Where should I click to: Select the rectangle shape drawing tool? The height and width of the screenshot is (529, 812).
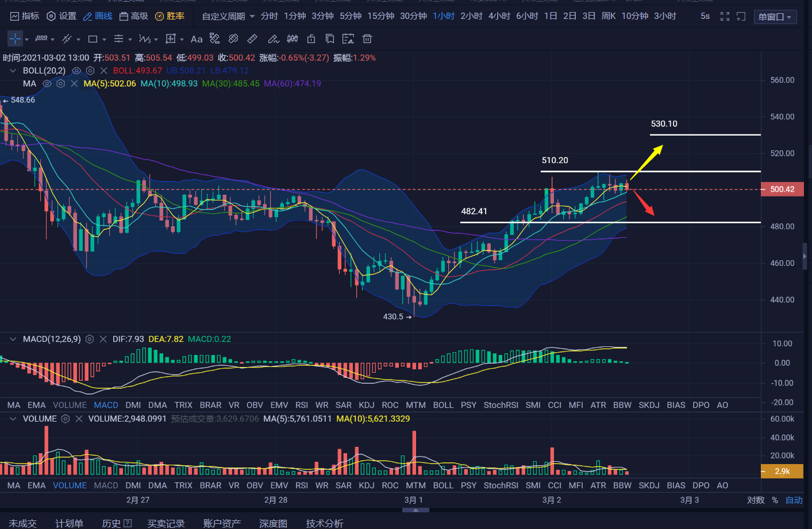point(93,39)
